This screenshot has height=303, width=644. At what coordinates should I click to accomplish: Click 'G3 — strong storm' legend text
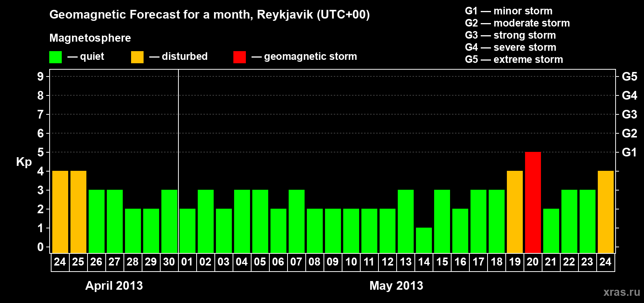pyautogui.click(x=510, y=35)
